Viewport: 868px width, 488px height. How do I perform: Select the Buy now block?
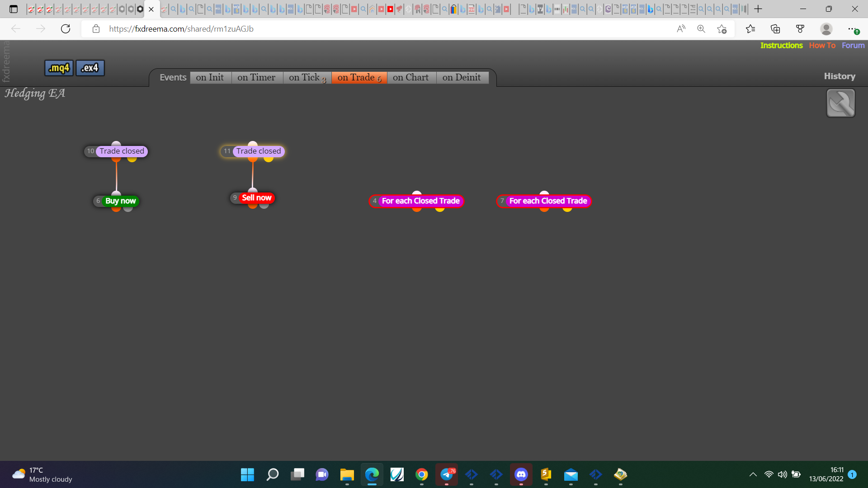pos(116,201)
